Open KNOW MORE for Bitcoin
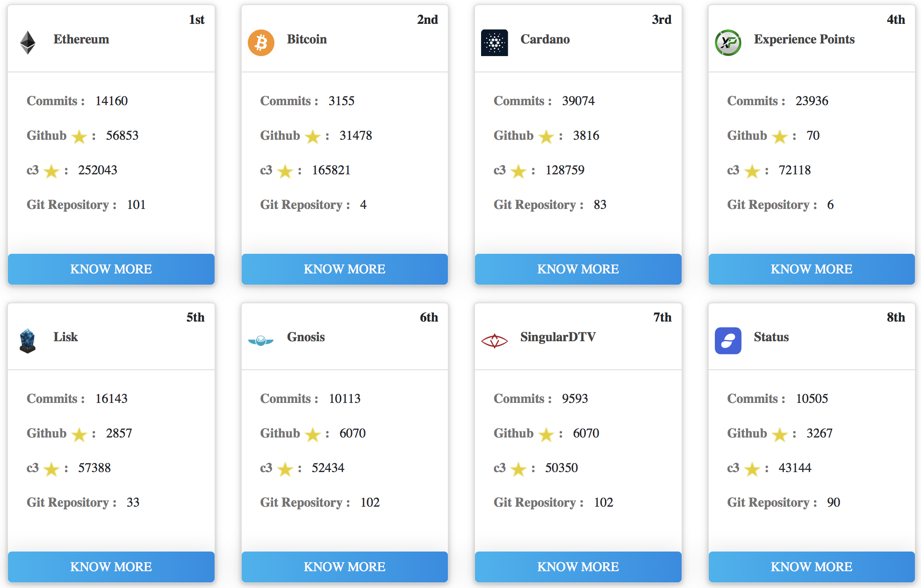Viewport: 921px width, 588px height. pyautogui.click(x=345, y=269)
